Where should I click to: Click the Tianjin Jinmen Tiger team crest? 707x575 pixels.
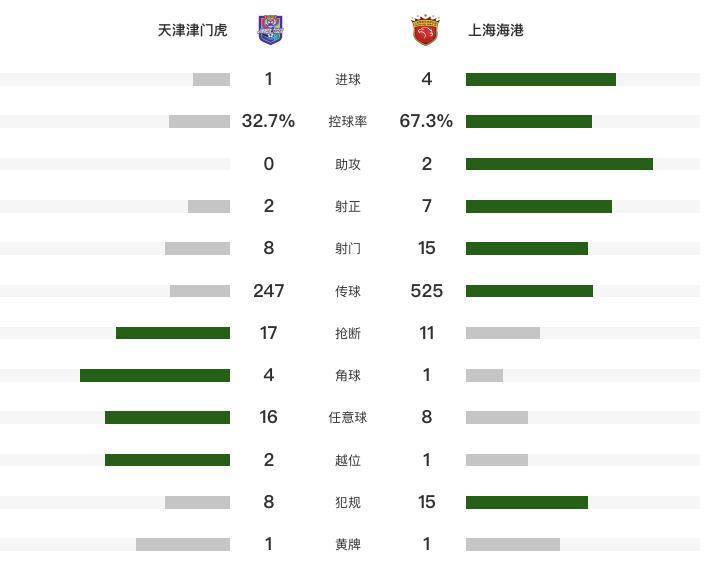(271, 30)
